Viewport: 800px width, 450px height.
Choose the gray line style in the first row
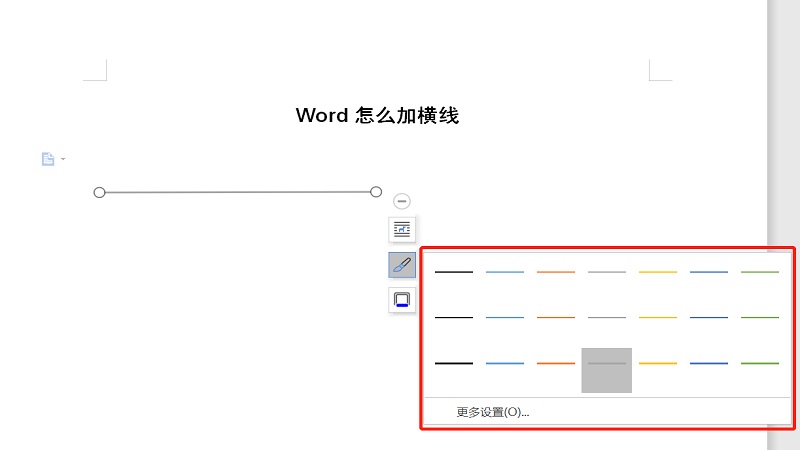[607, 272]
